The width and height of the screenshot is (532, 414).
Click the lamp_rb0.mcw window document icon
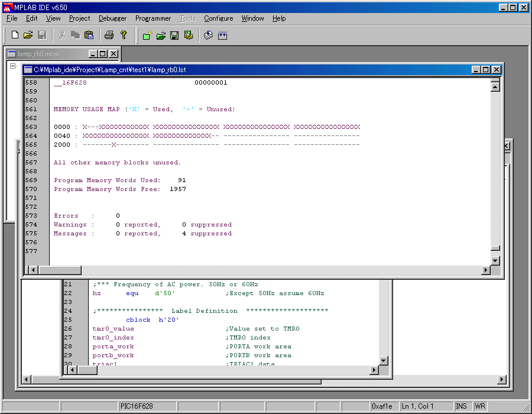click(x=12, y=54)
